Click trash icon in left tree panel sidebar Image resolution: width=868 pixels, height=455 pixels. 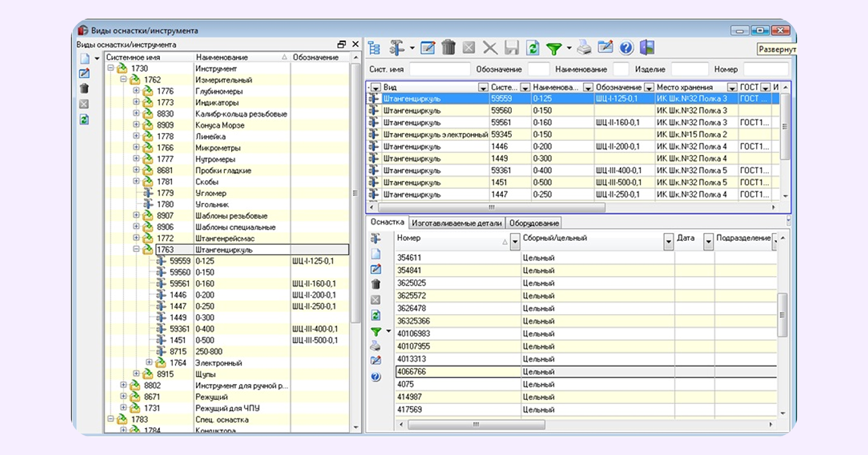tap(84, 88)
